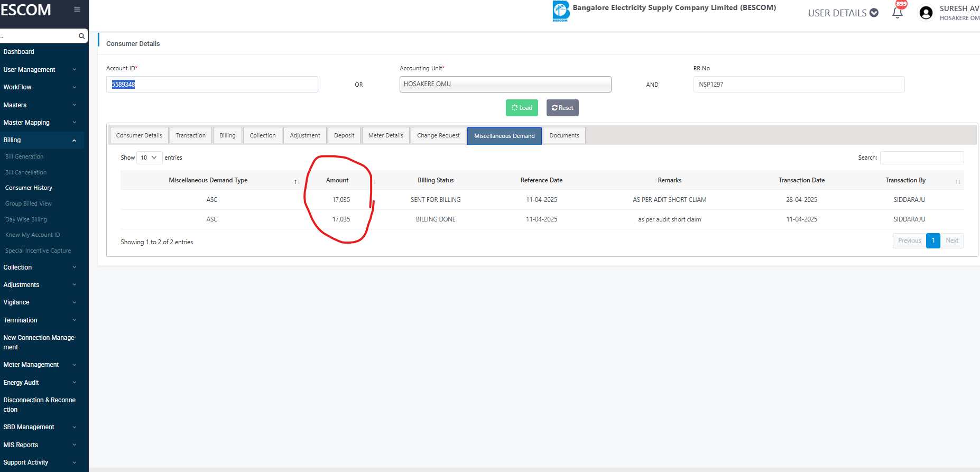Switch to Meter Details tab
Image resolution: width=980 pixels, height=472 pixels.
[x=386, y=135]
